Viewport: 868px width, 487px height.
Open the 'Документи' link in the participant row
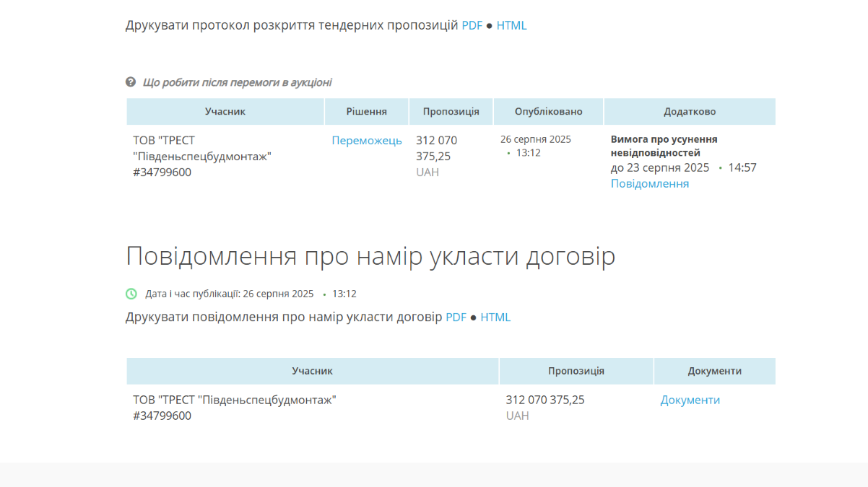click(x=690, y=400)
